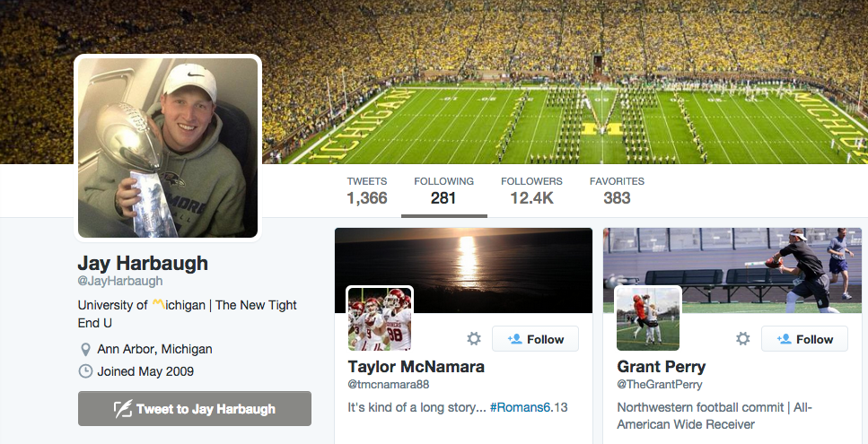Screen dimensions: 868x444
Task: Click the clock icon beside Joined May 2009
Action: (x=85, y=370)
